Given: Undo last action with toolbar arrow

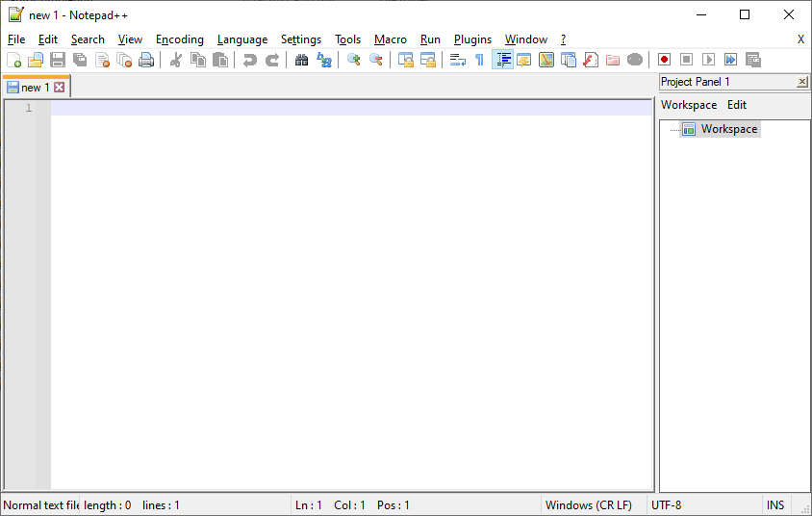Looking at the screenshot, I should pos(249,60).
